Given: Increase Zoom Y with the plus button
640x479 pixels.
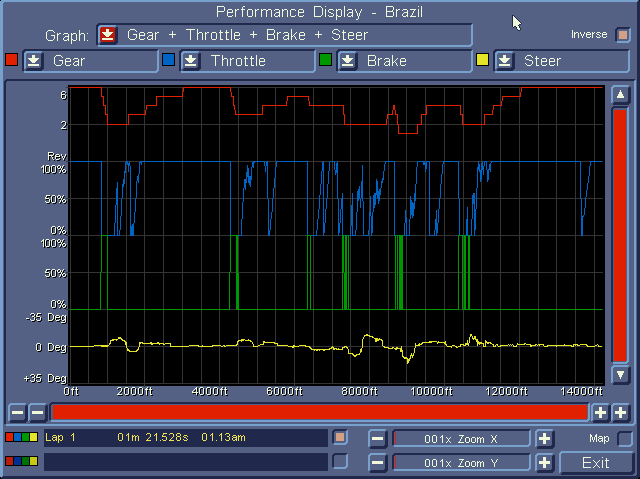Looking at the screenshot, I should tap(544, 463).
